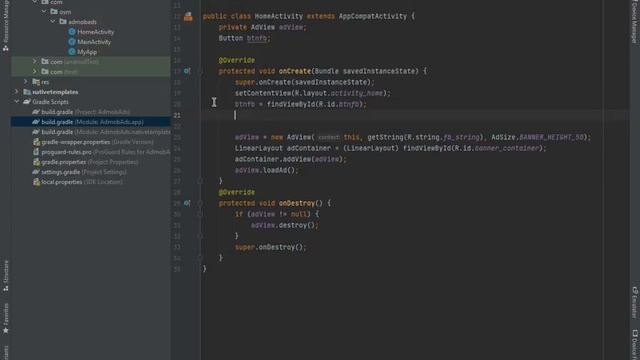The image size is (640, 360).
Task: Click the MyApp class icon
Action: (x=72, y=52)
